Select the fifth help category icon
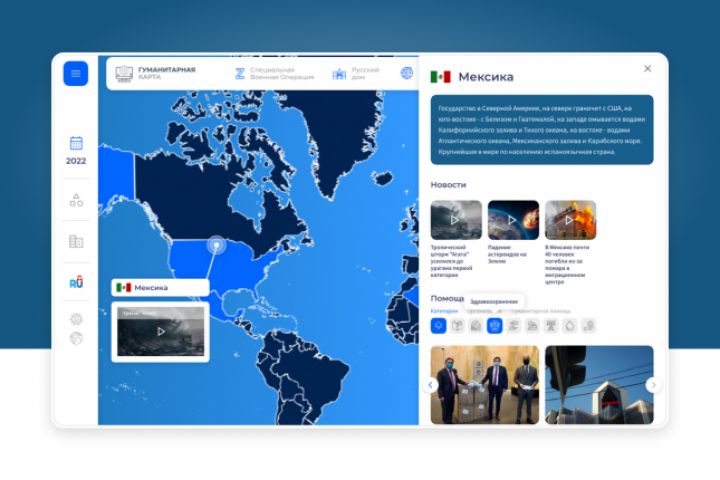This screenshot has width=720, height=480. [x=513, y=326]
